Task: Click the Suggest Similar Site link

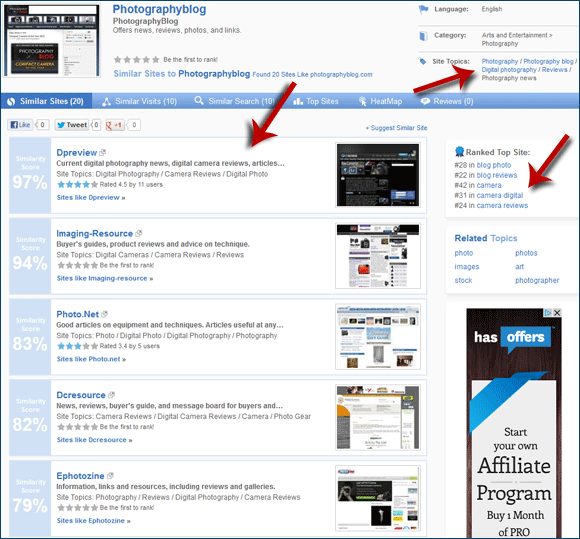Action: 396,128
